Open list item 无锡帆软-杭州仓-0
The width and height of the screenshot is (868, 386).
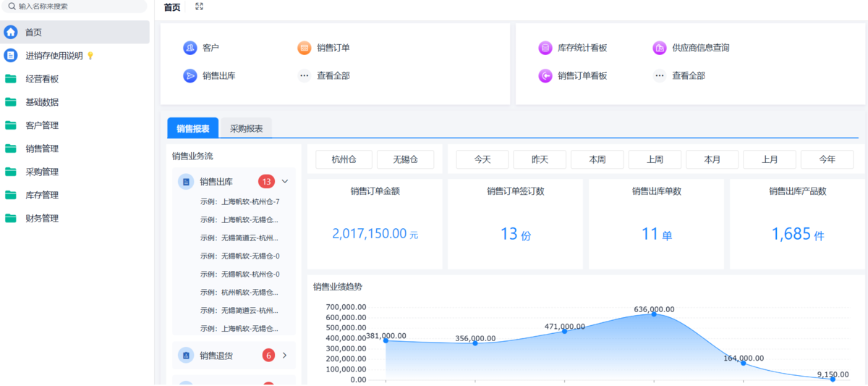[x=240, y=274]
